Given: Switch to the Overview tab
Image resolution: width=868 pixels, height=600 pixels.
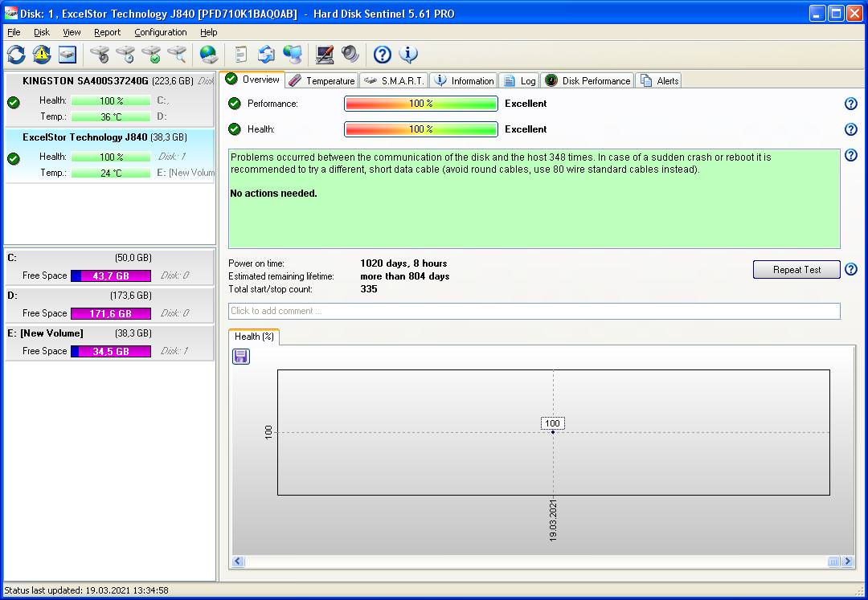Looking at the screenshot, I should tap(252, 80).
